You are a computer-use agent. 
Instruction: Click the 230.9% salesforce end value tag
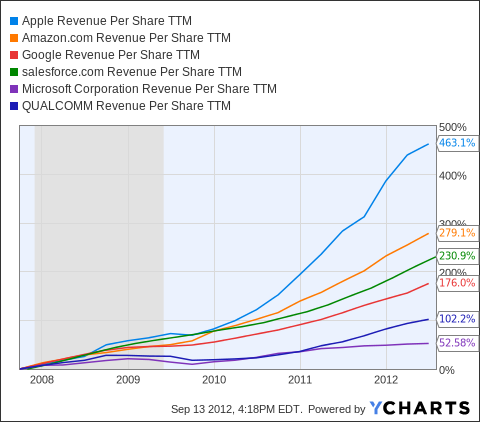click(457, 256)
